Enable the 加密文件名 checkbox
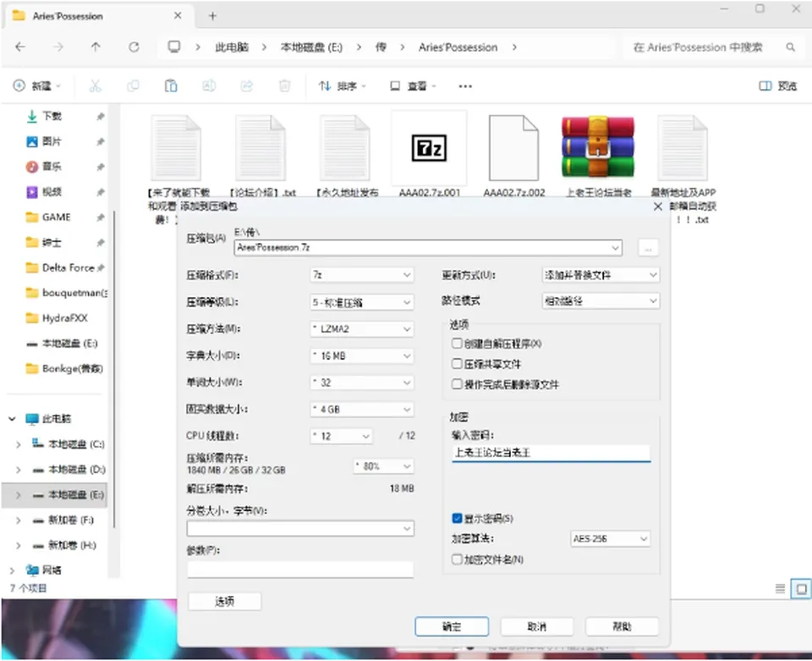 pyautogui.click(x=457, y=559)
